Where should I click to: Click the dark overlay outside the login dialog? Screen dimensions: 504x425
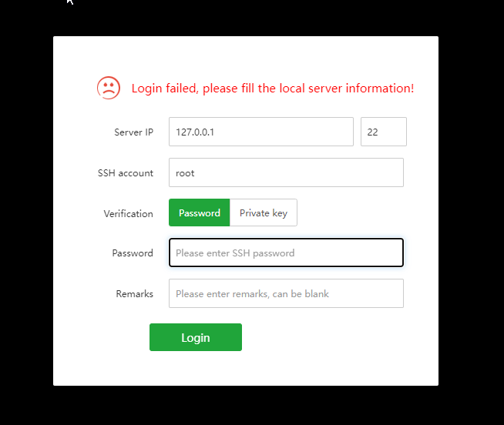470,231
